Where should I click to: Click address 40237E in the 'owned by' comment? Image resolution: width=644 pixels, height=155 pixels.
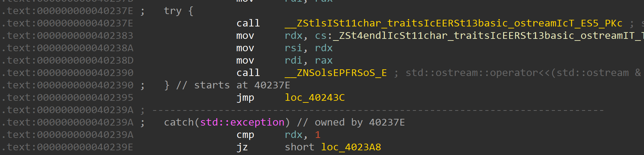(x=387, y=123)
